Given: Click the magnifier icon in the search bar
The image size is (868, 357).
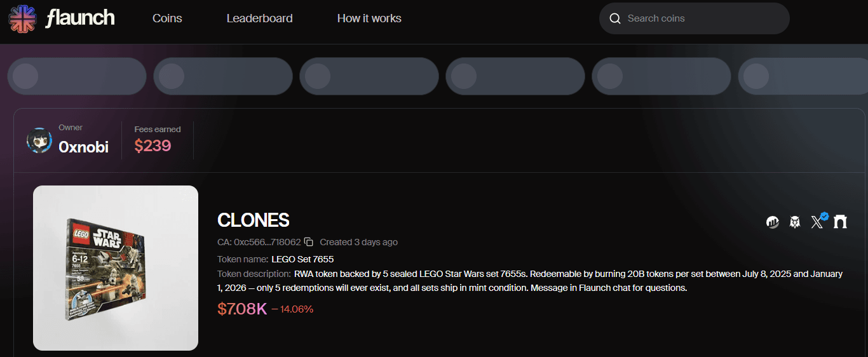Looking at the screenshot, I should tap(615, 18).
